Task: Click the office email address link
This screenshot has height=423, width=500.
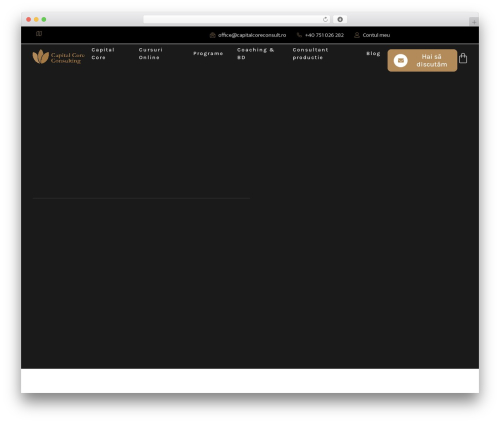Action: tap(252, 35)
